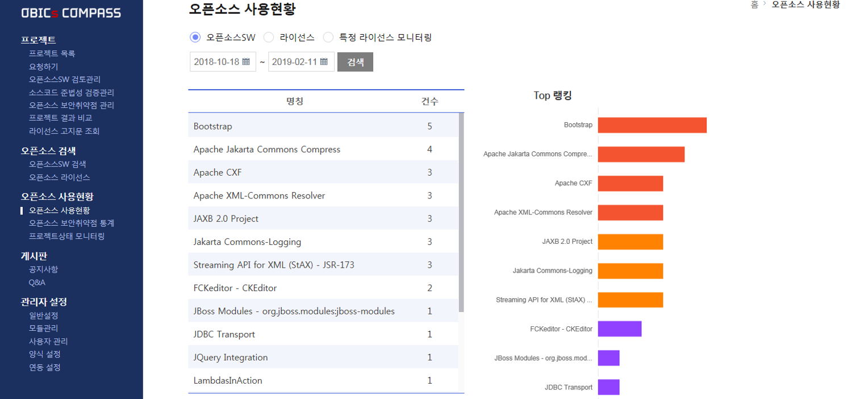Open 양식 설정 in sidebar
868x399 pixels.
coord(45,354)
